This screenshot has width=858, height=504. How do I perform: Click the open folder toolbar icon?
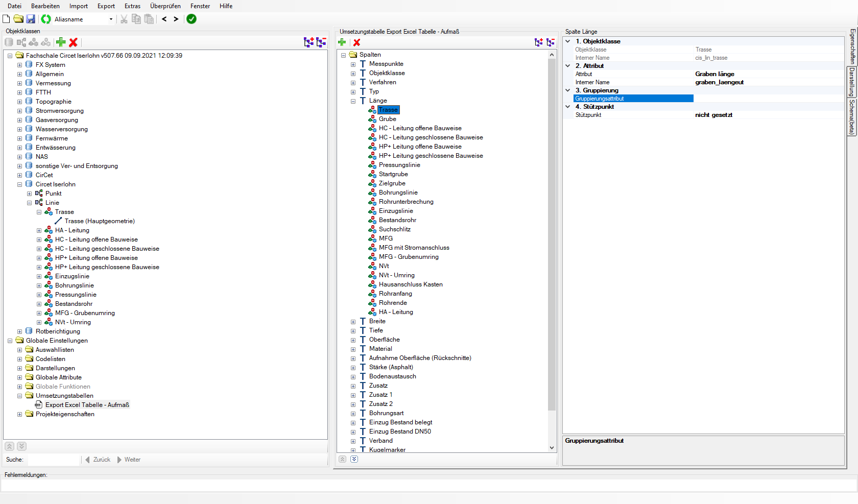[x=18, y=19]
